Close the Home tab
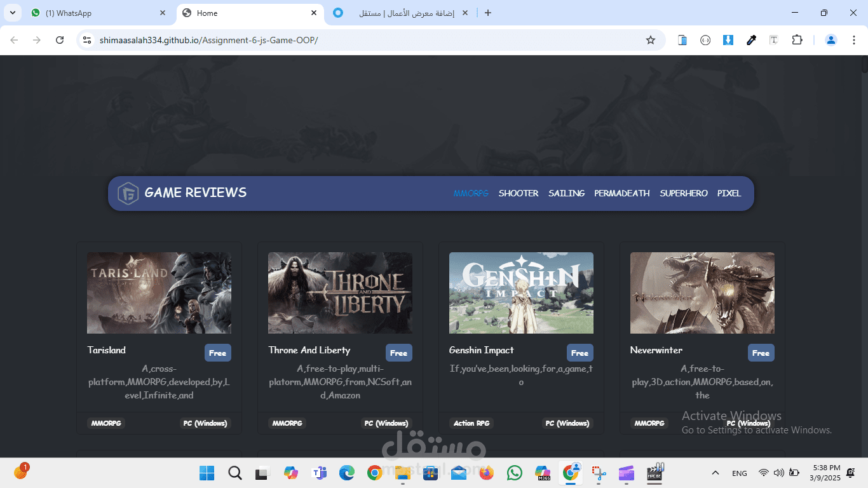The image size is (868, 488). (314, 13)
